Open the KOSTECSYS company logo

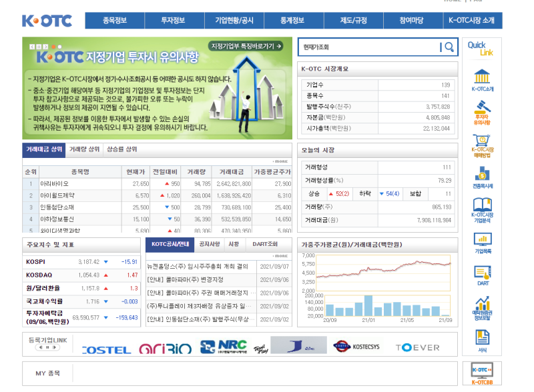(356, 347)
